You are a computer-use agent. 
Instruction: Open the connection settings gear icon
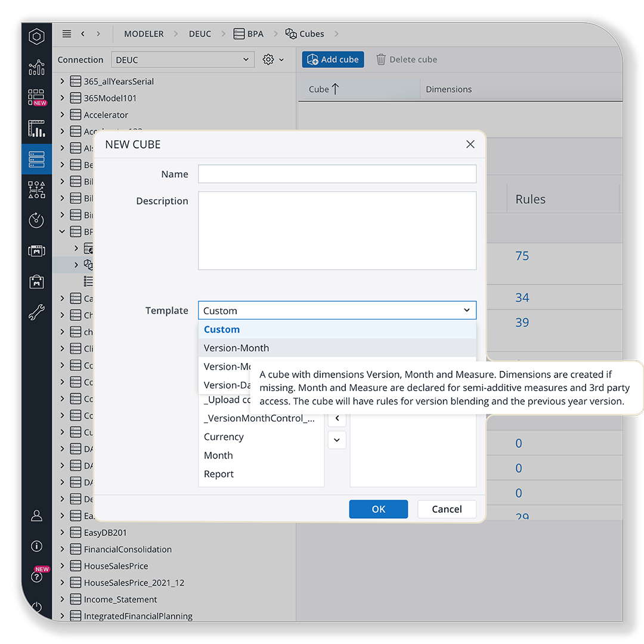click(268, 60)
